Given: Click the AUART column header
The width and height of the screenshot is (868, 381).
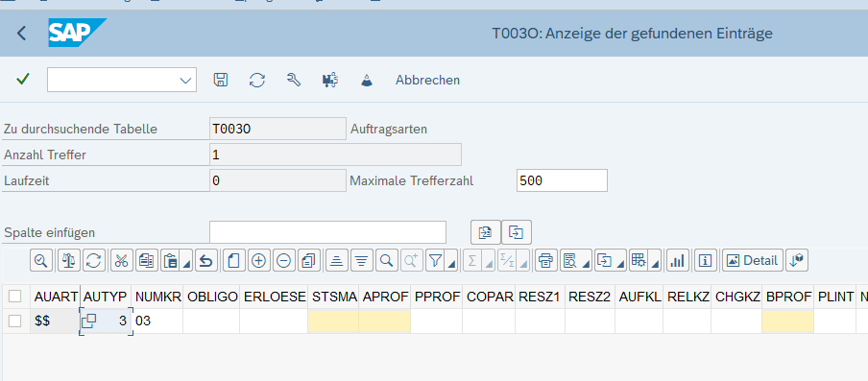Looking at the screenshot, I should (56, 297).
